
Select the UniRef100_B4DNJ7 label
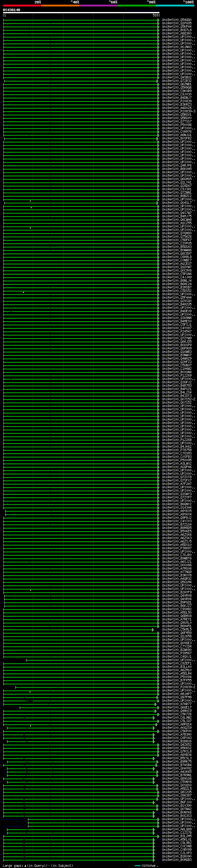177,98
